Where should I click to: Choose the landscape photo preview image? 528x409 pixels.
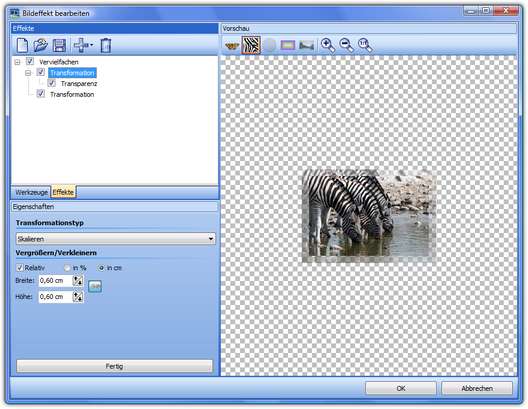point(306,45)
